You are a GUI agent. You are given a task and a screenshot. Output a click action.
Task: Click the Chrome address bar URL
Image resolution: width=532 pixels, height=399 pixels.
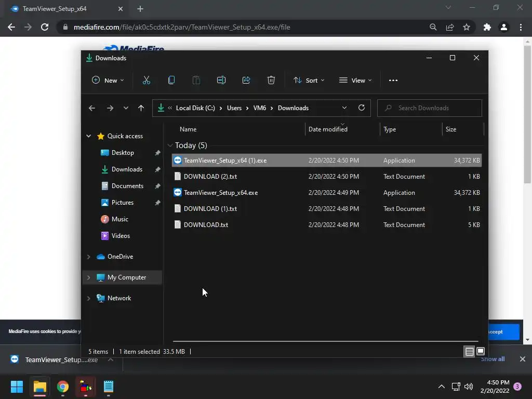click(182, 27)
